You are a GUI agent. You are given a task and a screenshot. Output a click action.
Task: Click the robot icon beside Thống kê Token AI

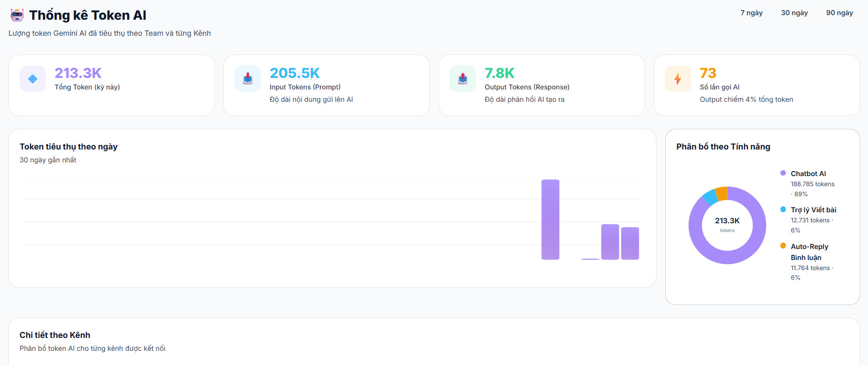pos(17,15)
